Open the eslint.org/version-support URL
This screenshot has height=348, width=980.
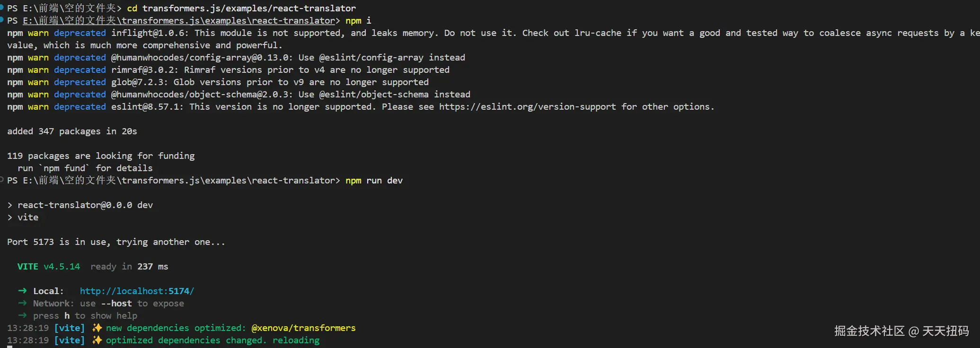tap(527, 107)
